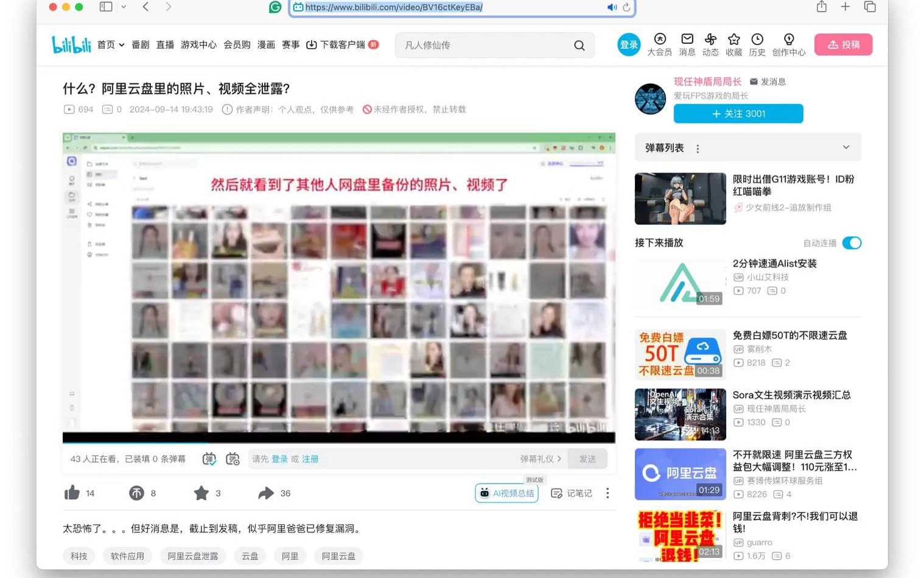Open the 直播 nav item

pos(165,44)
